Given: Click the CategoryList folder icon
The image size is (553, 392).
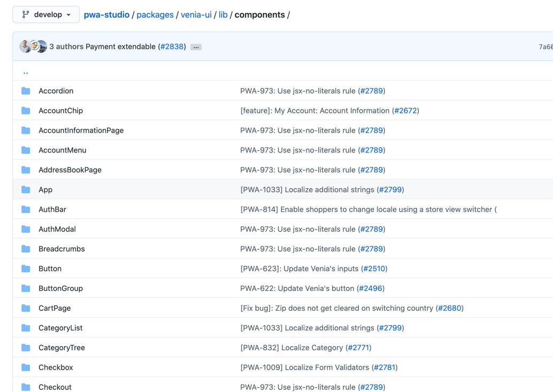Looking at the screenshot, I should point(26,328).
